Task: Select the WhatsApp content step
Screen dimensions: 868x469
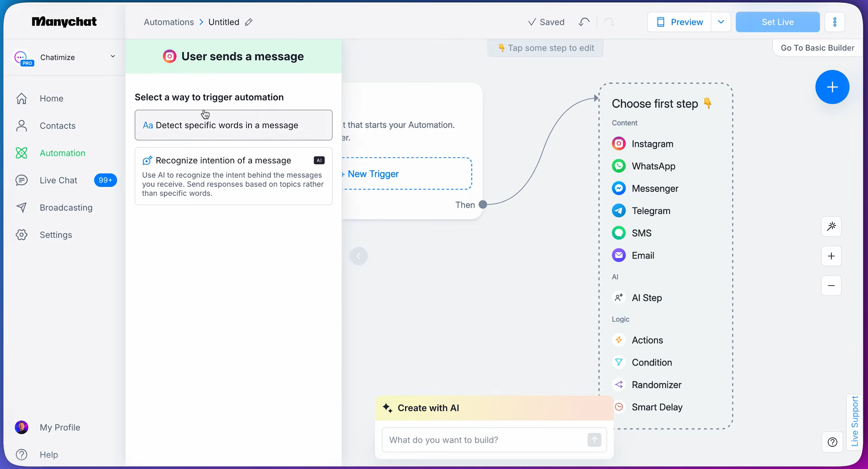Action: [x=653, y=166]
